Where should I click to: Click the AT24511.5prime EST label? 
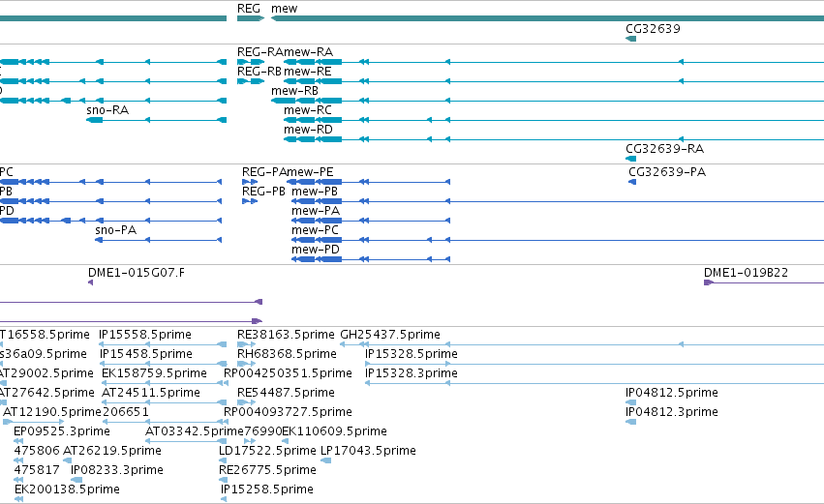coord(151,393)
